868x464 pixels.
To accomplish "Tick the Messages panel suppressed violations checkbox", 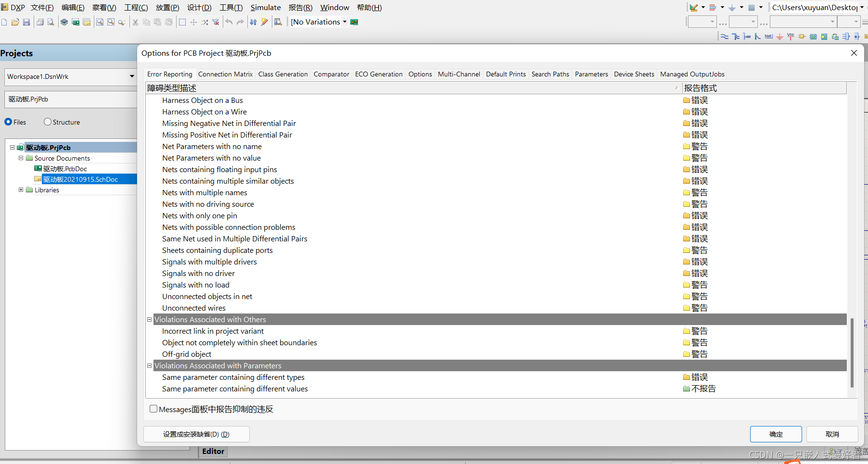I will [x=153, y=409].
